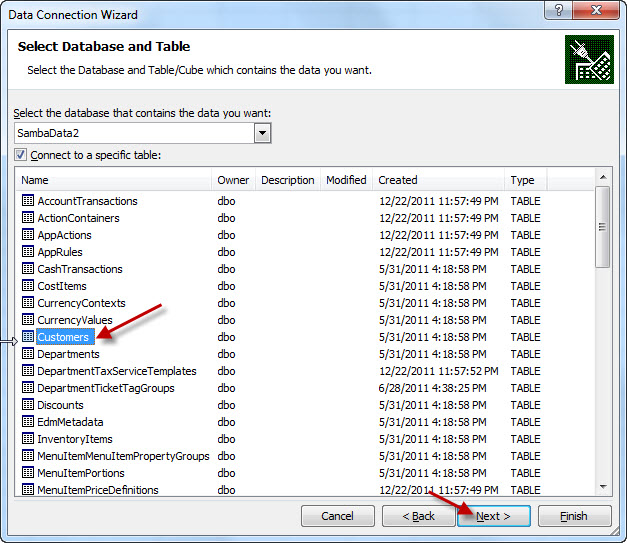Click Finish to complete the wizard
627x543 pixels.
574,516
